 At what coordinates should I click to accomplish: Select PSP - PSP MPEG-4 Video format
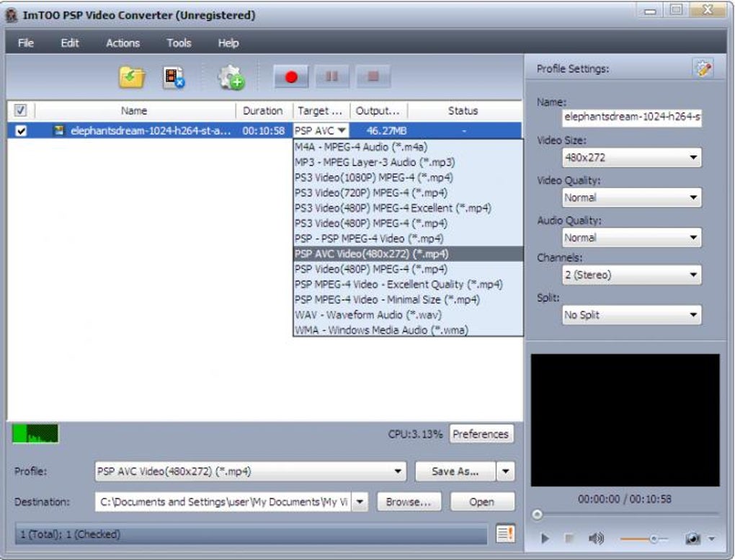click(x=408, y=239)
